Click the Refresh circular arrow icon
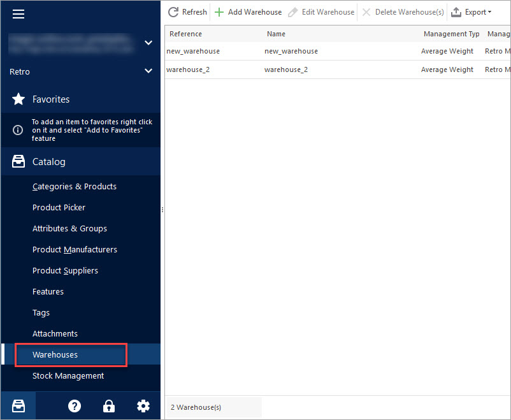Viewport: 511px width, 420px height. click(173, 12)
